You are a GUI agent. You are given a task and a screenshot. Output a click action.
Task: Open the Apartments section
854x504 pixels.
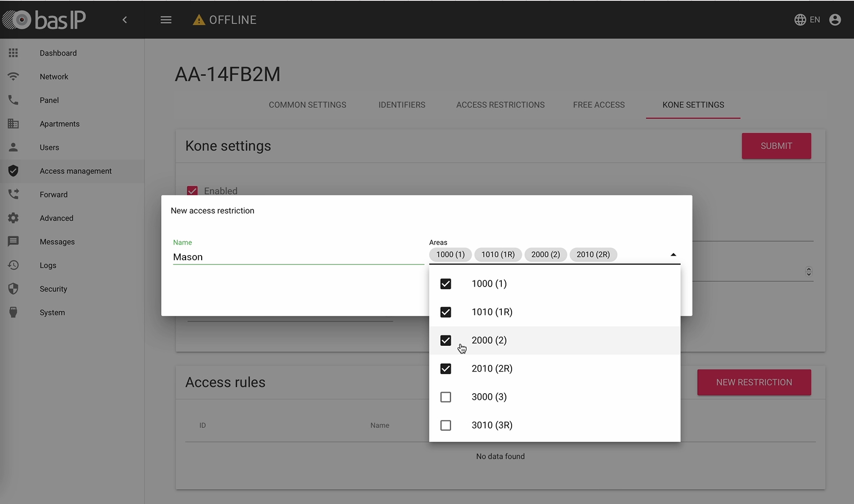pos(59,124)
